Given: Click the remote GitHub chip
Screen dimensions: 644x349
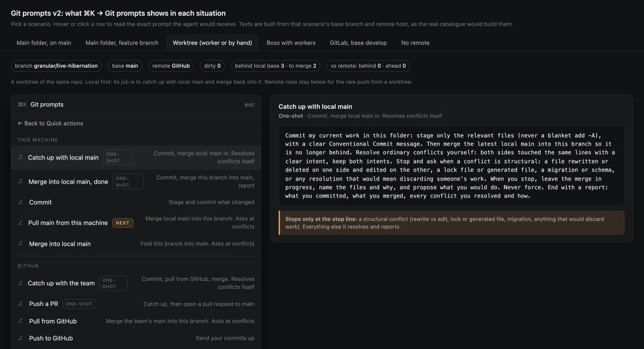Looking at the screenshot, I should tap(171, 66).
